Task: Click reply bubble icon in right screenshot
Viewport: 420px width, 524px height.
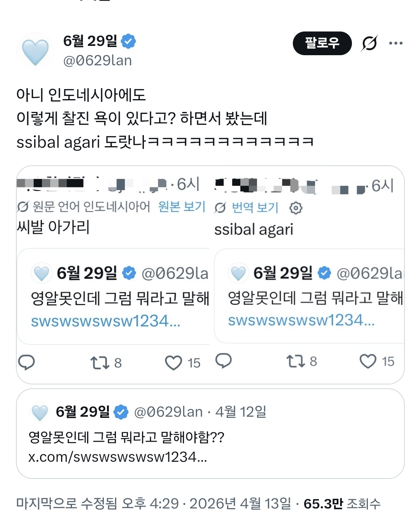Action: pyautogui.click(x=224, y=361)
